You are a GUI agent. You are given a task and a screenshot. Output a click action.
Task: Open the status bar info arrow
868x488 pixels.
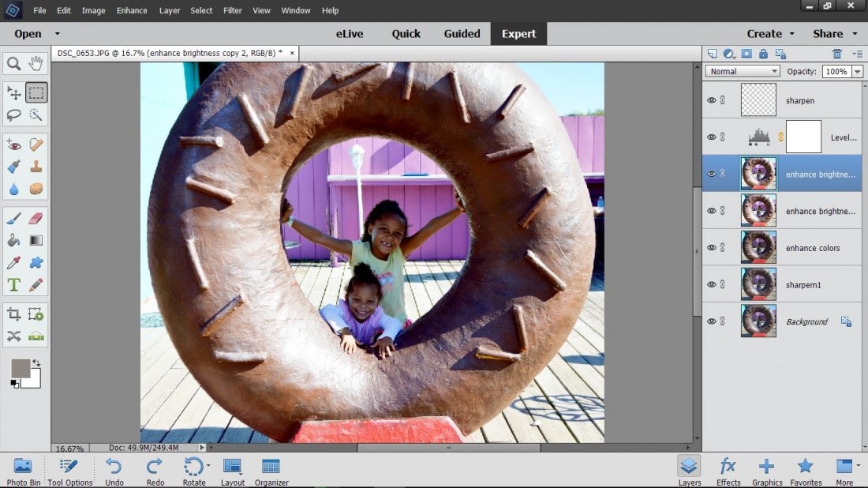tap(201, 448)
